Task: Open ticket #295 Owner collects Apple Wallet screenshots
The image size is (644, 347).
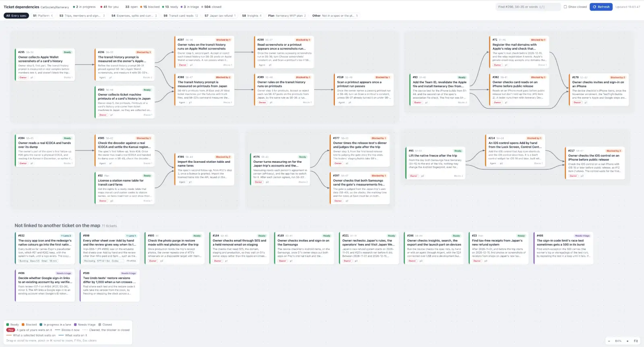Action: 44,64
